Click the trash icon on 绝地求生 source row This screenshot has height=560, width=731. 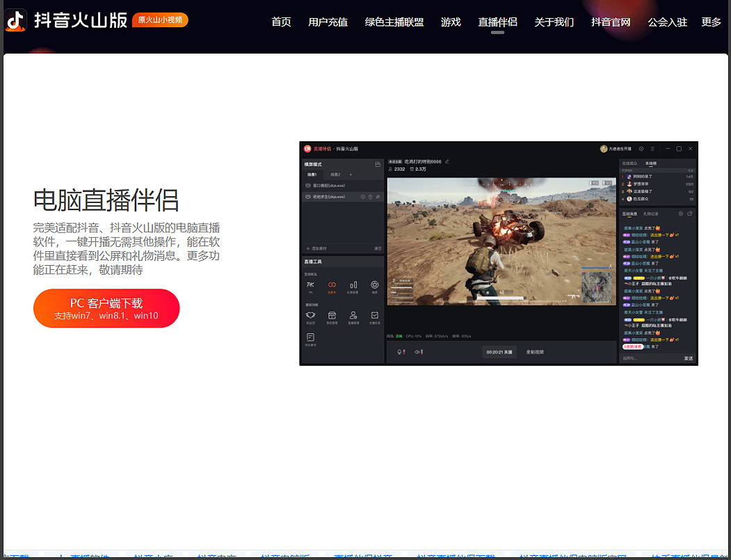371,197
